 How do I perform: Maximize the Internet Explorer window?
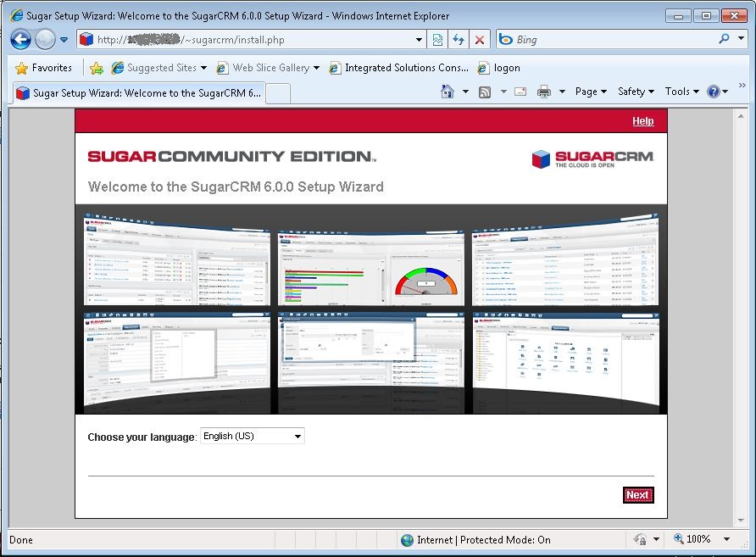tap(706, 16)
